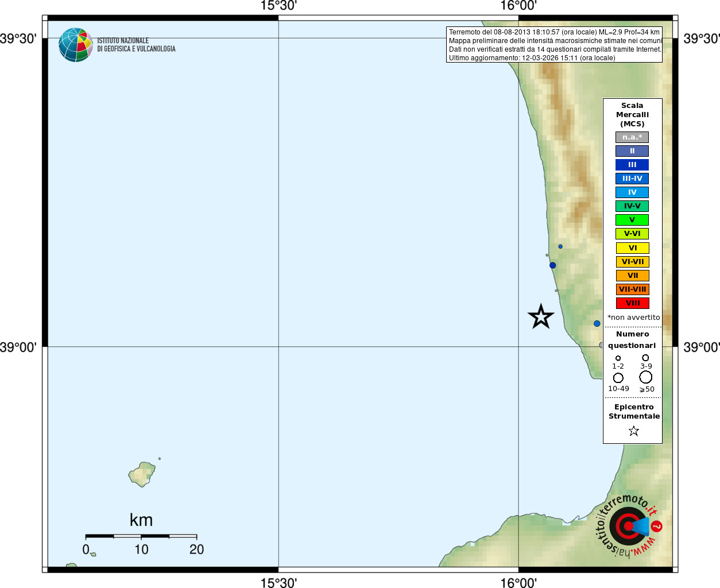Click the 'Istituto Nazionale di Geofisica' text

tap(136, 45)
